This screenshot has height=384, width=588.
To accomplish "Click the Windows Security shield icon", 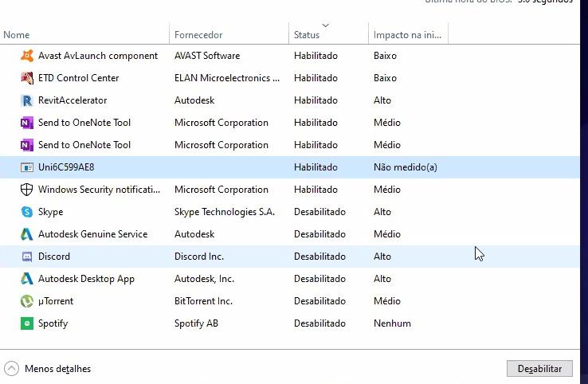I will click(x=26, y=190).
